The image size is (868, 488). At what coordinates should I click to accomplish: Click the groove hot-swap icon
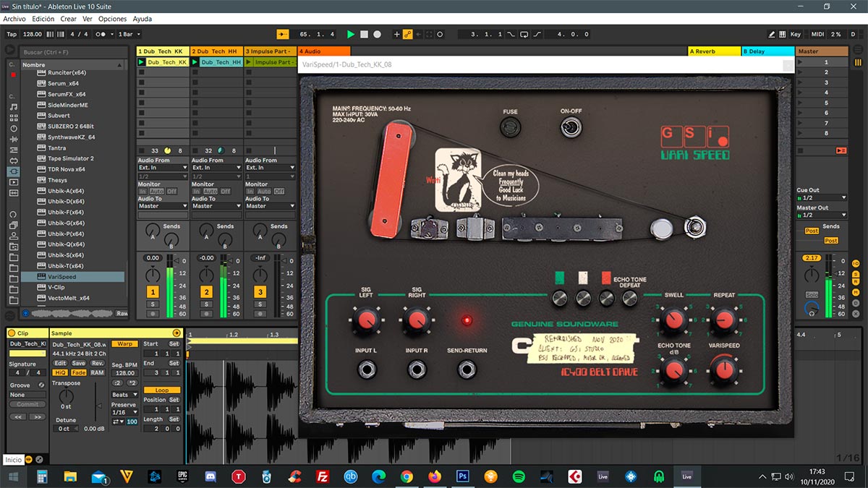pos(41,385)
